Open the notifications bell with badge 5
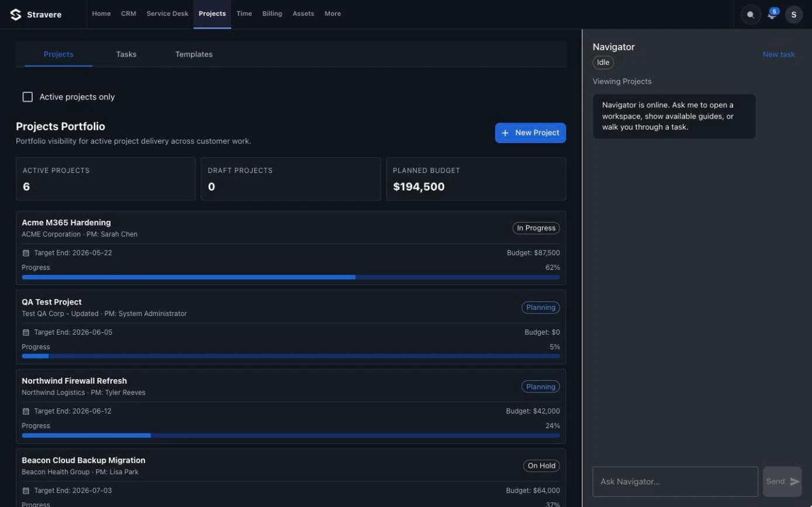Screen dimensions: 812x507 click(772, 15)
